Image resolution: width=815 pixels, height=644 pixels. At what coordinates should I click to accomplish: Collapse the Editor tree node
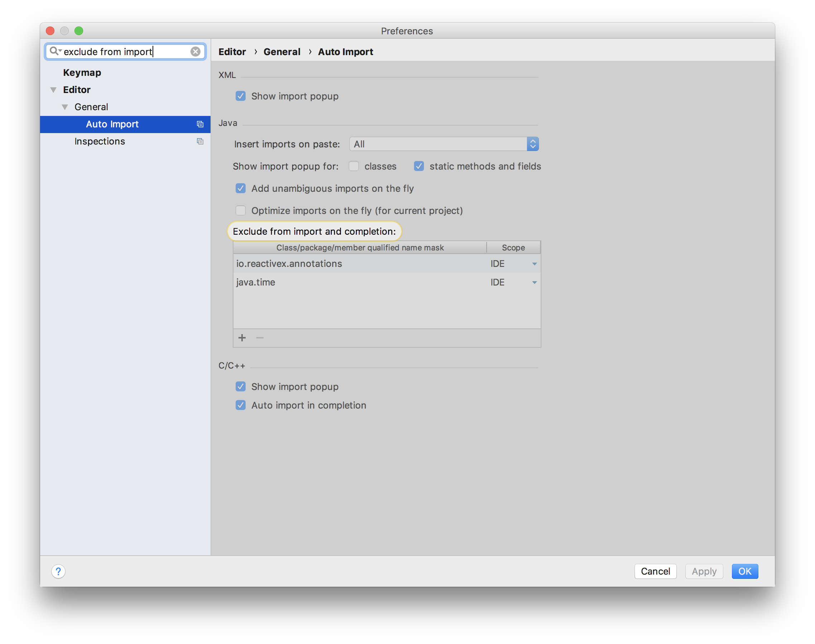pos(54,90)
